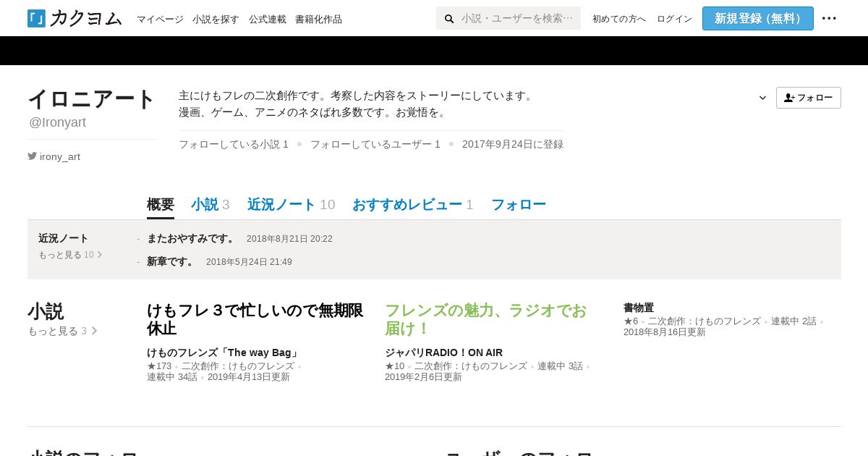Image resolution: width=868 pixels, height=456 pixels.
Task: Expand the chevron next to the Follow button
Action: pos(762,98)
